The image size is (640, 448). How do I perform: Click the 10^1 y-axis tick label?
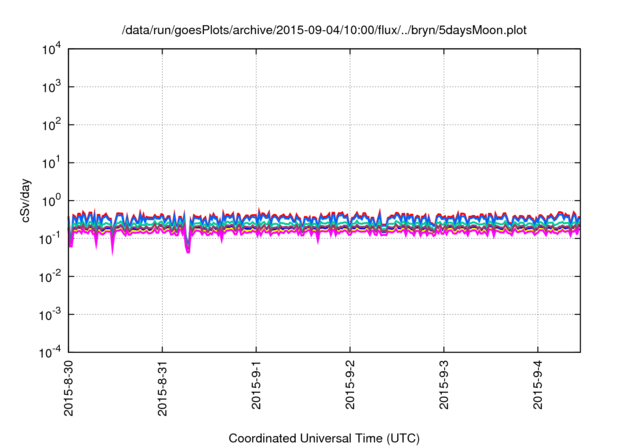51,163
